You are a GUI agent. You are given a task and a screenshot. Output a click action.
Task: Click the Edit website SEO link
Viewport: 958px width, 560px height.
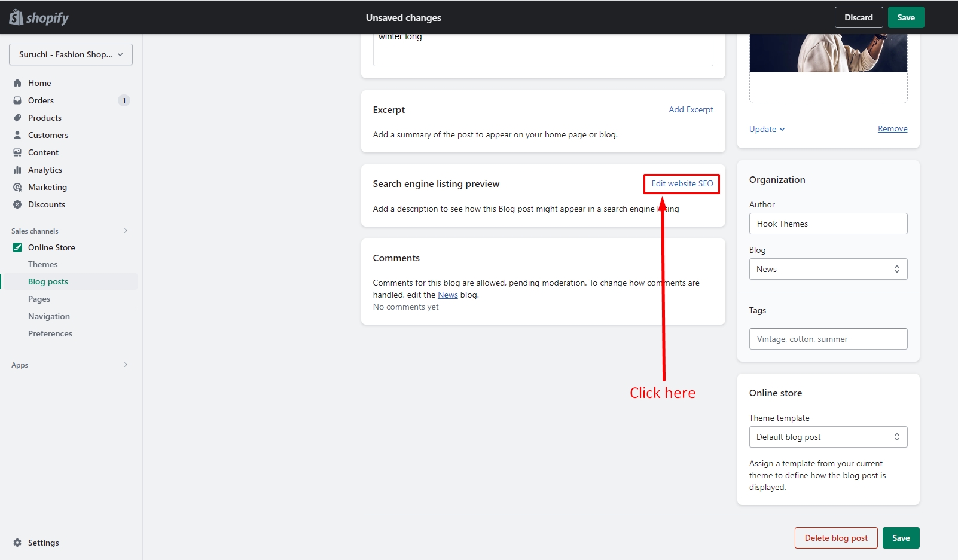tap(682, 183)
